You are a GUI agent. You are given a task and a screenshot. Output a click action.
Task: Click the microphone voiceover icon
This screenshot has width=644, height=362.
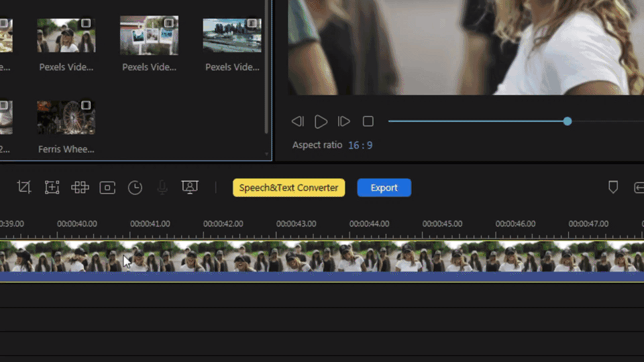point(162,188)
